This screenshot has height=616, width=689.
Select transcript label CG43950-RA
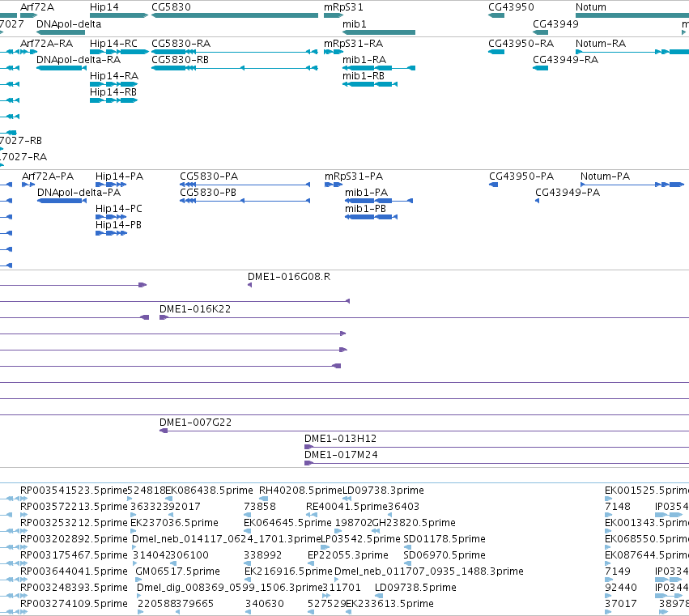(521, 44)
